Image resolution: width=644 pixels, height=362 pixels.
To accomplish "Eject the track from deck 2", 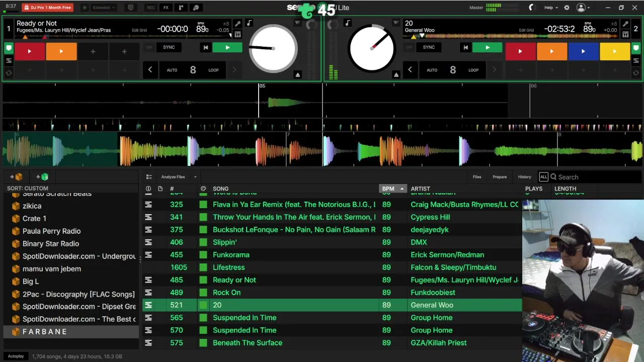I will pos(396,74).
